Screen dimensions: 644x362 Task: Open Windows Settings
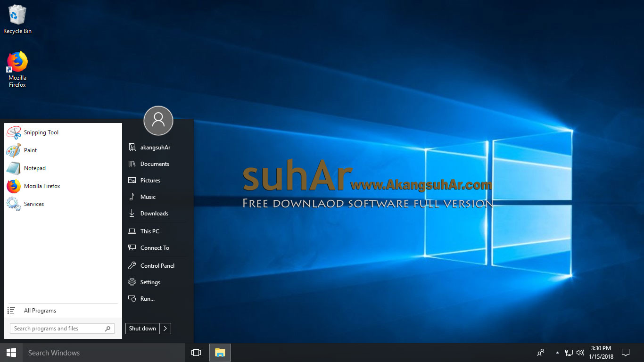coord(150,282)
